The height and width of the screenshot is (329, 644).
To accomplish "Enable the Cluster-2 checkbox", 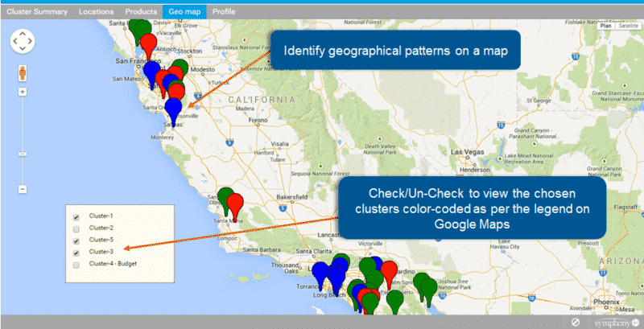I will 76,228.
